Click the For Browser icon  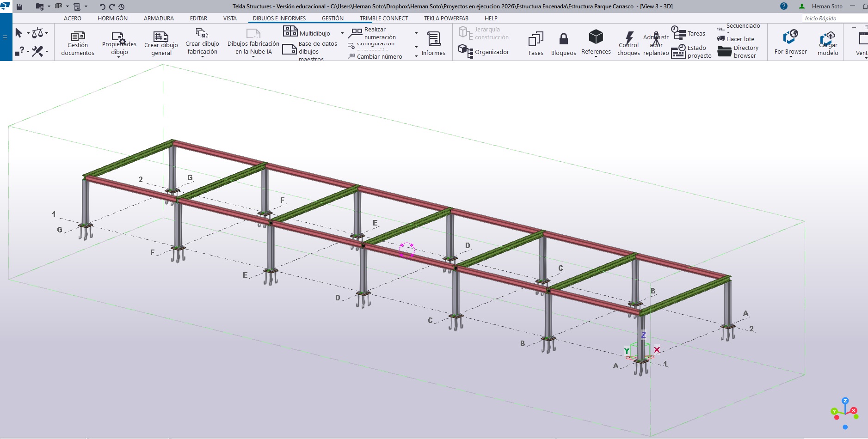791,37
